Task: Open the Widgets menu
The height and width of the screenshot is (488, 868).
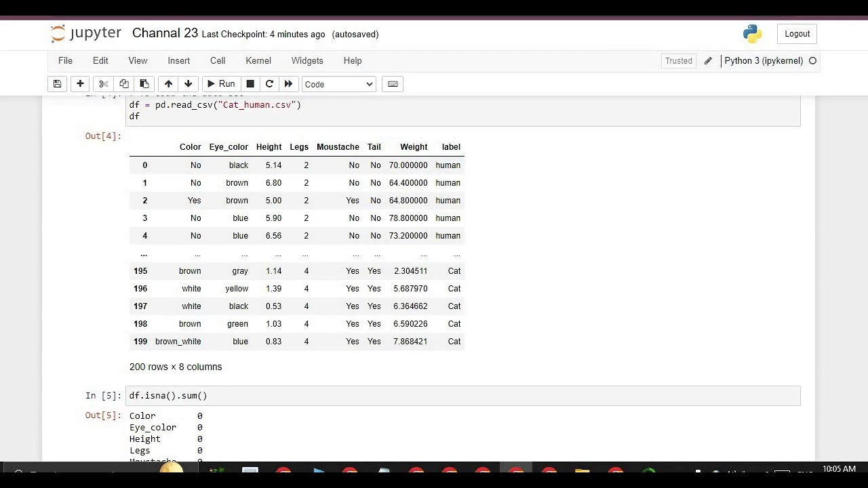Action: (x=307, y=60)
